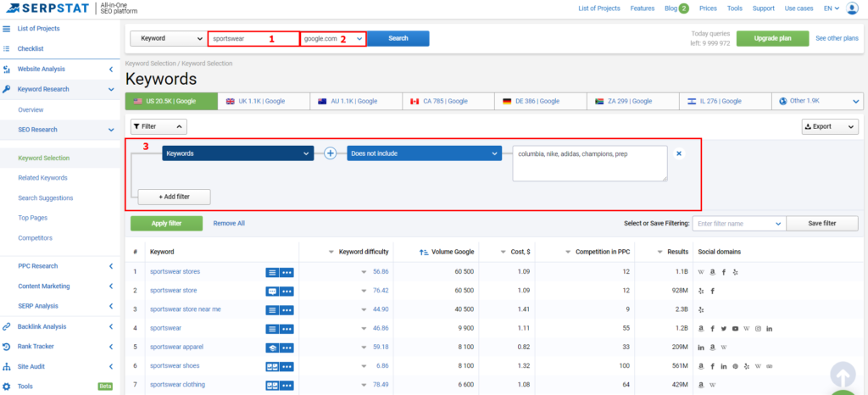Click the Checklist icon in the sidebar
This screenshot has width=868, height=395.
click(7, 48)
